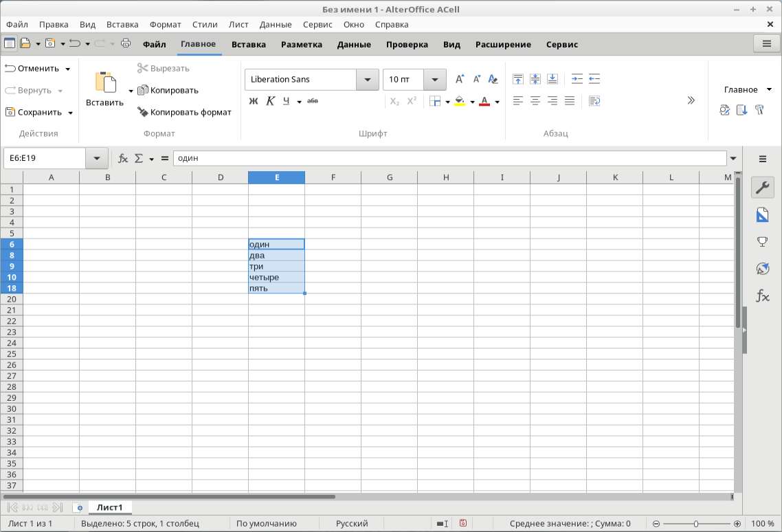Click the Sum sigma icon in formula bar
This screenshot has width=782, height=532.
139,158
